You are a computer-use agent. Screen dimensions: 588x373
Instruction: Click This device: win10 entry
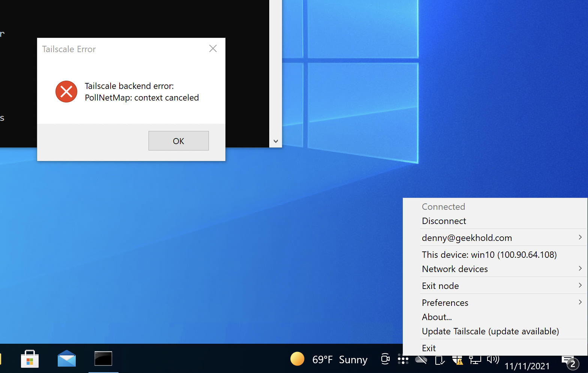click(495, 255)
